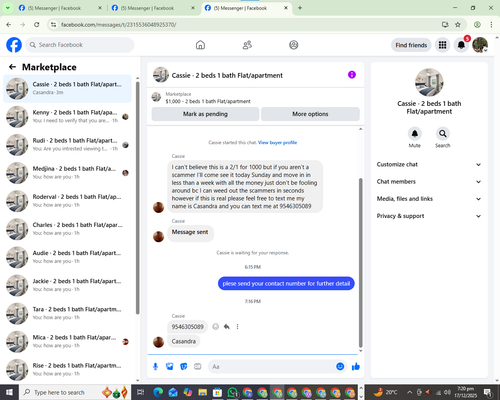500x400 pixels.
Task: Open conversation information purple icon
Action: (x=352, y=75)
